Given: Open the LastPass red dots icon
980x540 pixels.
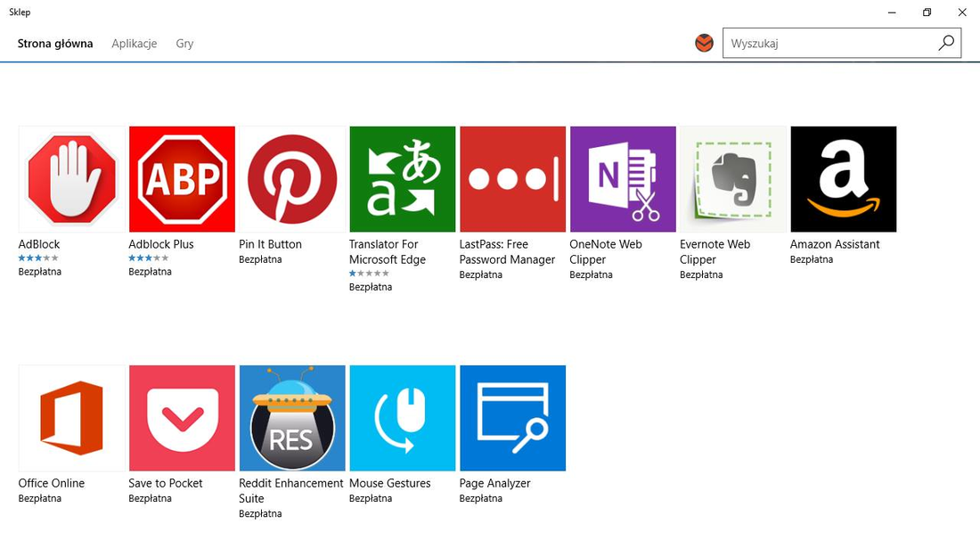Looking at the screenshot, I should [512, 179].
